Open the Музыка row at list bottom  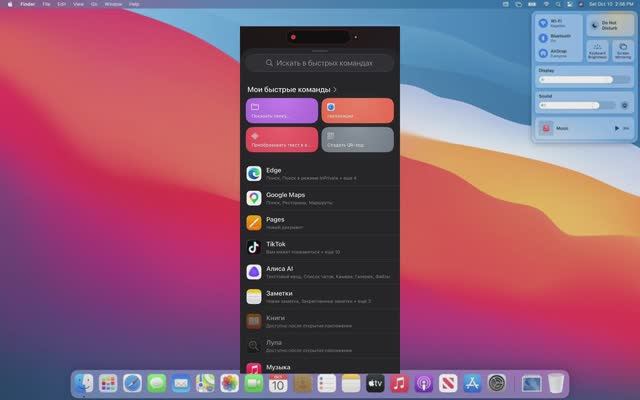tap(320, 367)
